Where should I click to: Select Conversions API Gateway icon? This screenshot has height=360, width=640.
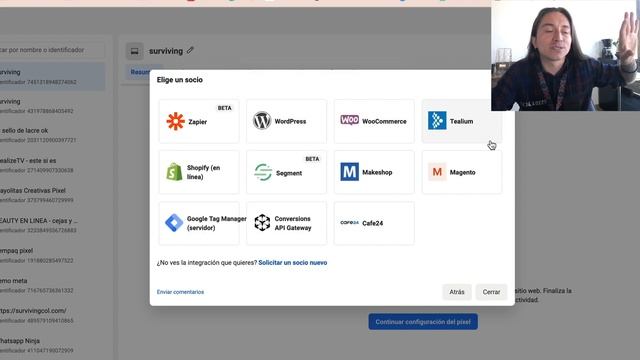tap(262, 223)
